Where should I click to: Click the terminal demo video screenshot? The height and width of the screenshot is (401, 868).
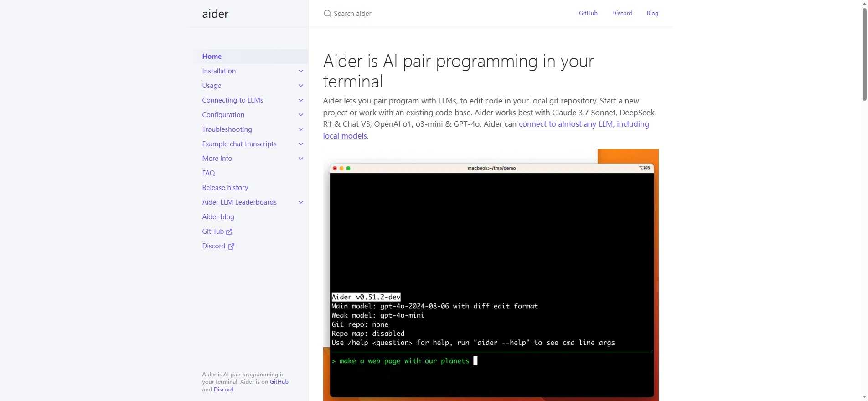(x=491, y=275)
